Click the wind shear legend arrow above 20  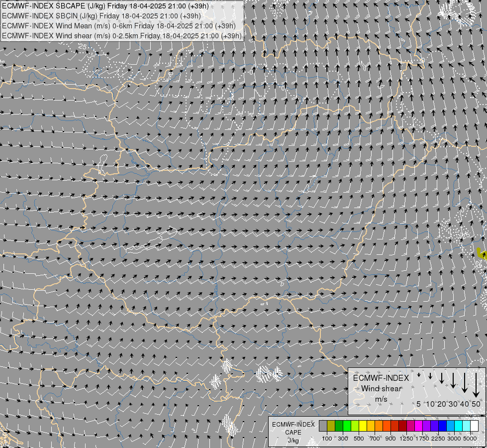tap(442, 378)
